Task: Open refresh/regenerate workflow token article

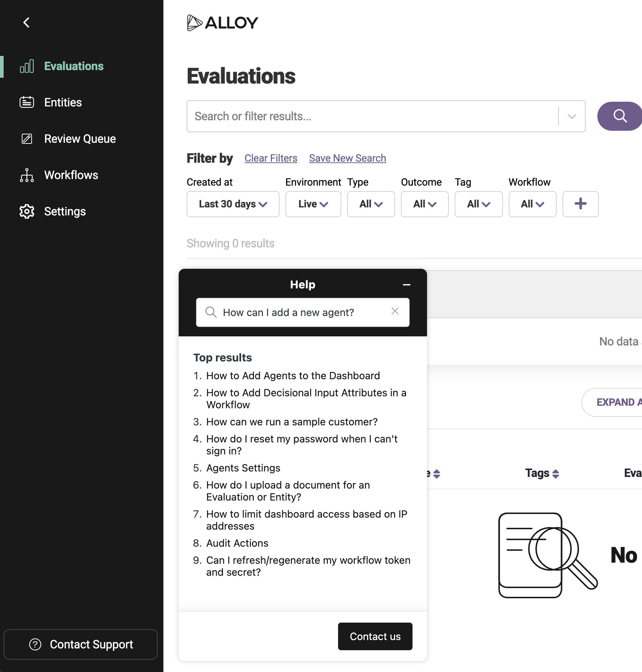Action: coord(308,566)
